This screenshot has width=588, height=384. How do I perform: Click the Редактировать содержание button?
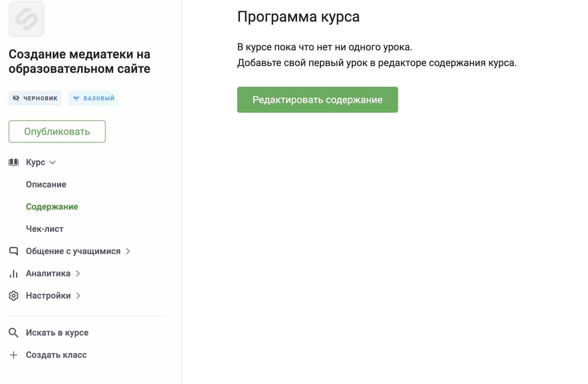pyautogui.click(x=317, y=100)
